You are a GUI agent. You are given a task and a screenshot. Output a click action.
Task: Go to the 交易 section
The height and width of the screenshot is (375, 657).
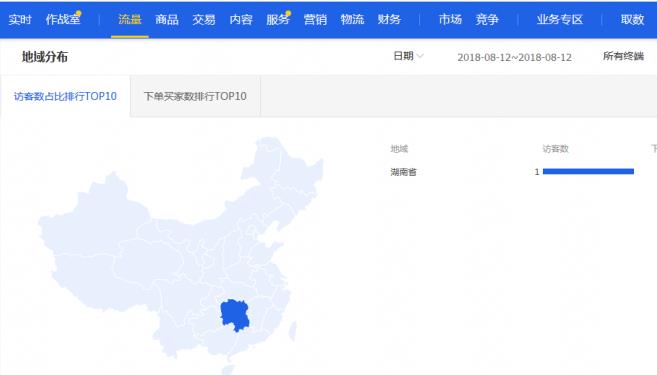click(x=204, y=19)
